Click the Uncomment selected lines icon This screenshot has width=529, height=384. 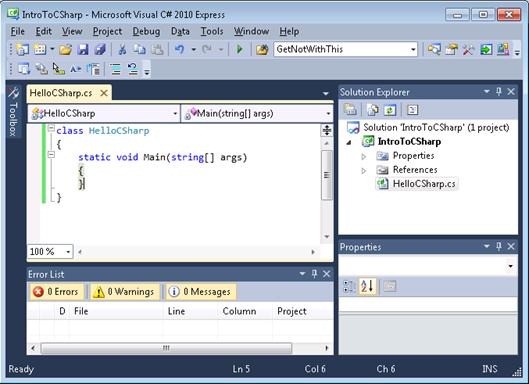[133, 69]
